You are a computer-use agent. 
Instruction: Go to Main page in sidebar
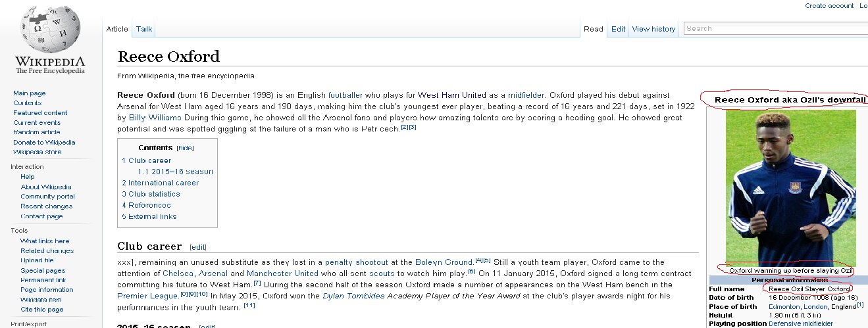point(30,93)
